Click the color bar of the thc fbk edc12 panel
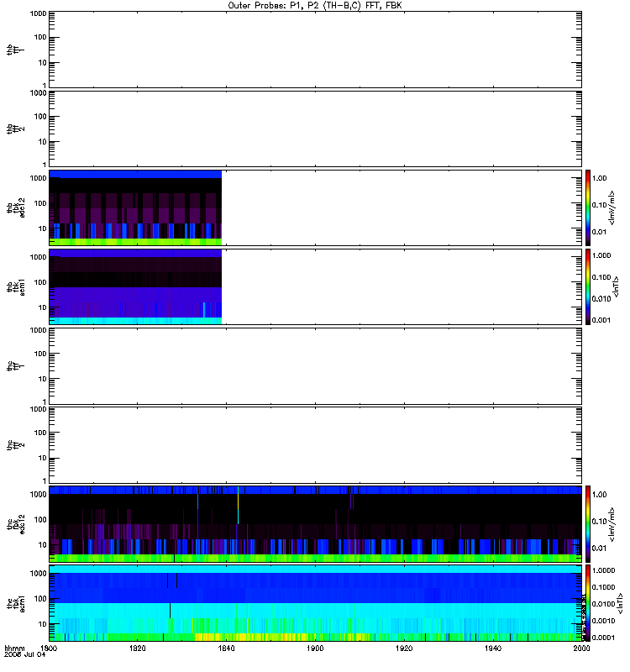This screenshot has width=630, height=672. pyautogui.click(x=588, y=524)
